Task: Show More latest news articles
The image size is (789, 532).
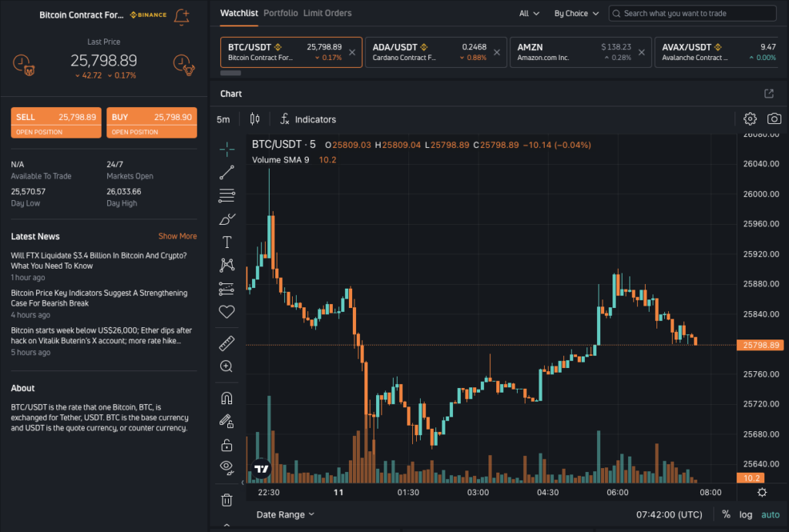Action: 177,236
